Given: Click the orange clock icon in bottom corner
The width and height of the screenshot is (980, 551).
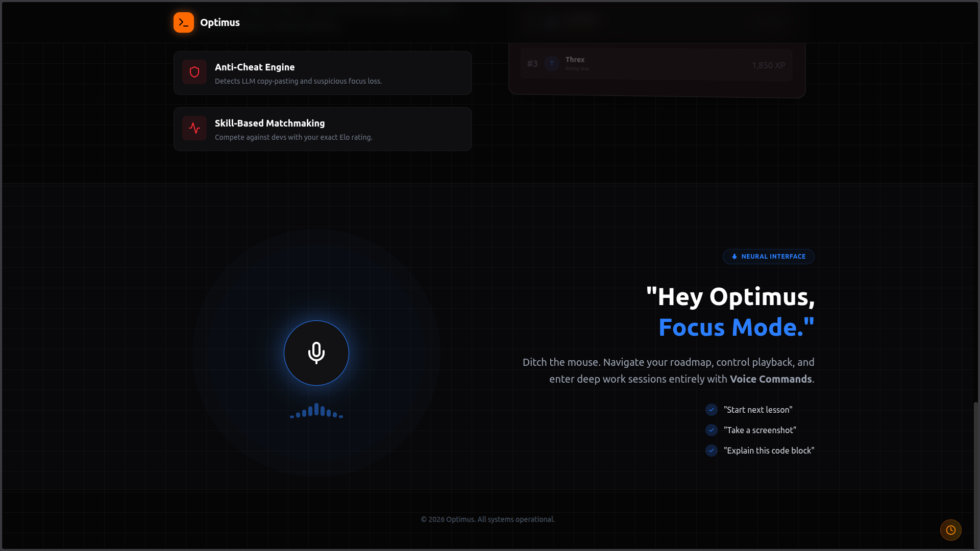Looking at the screenshot, I should pos(950,530).
